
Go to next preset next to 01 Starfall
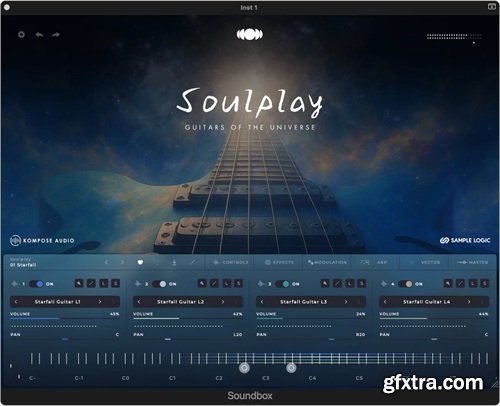[x=122, y=262]
